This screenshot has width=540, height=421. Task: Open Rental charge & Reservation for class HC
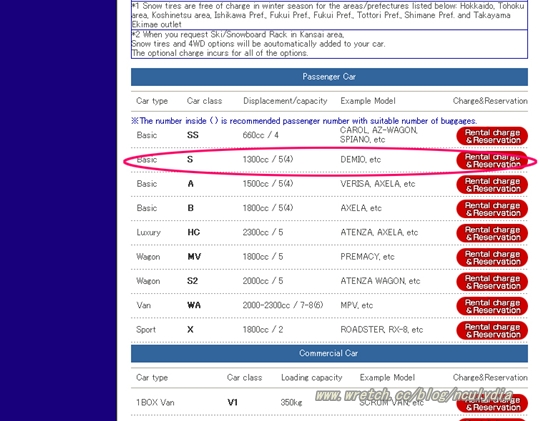(492, 233)
